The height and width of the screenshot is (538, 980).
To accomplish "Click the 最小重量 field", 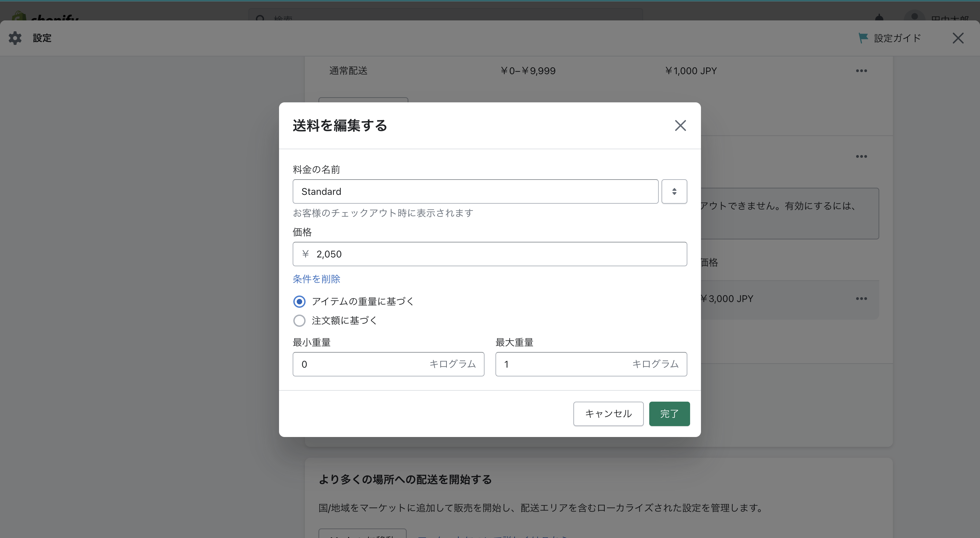I will [388, 364].
